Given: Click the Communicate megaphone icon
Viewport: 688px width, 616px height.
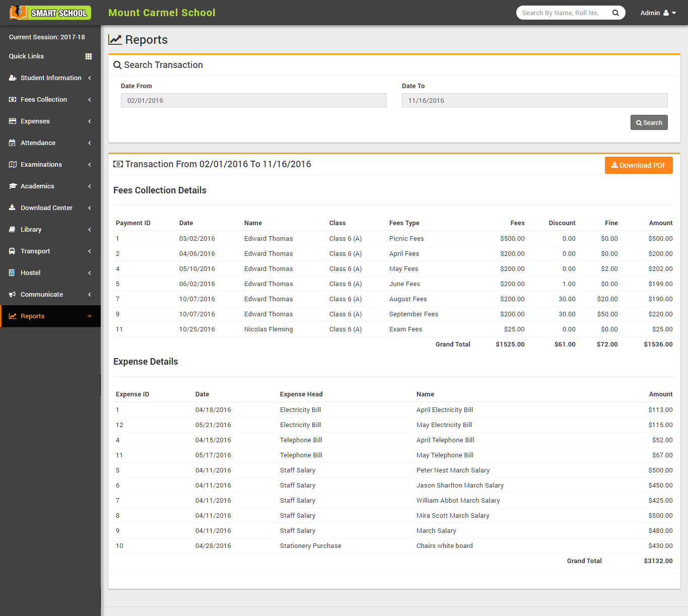Looking at the screenshot, I should pos(12,294).
